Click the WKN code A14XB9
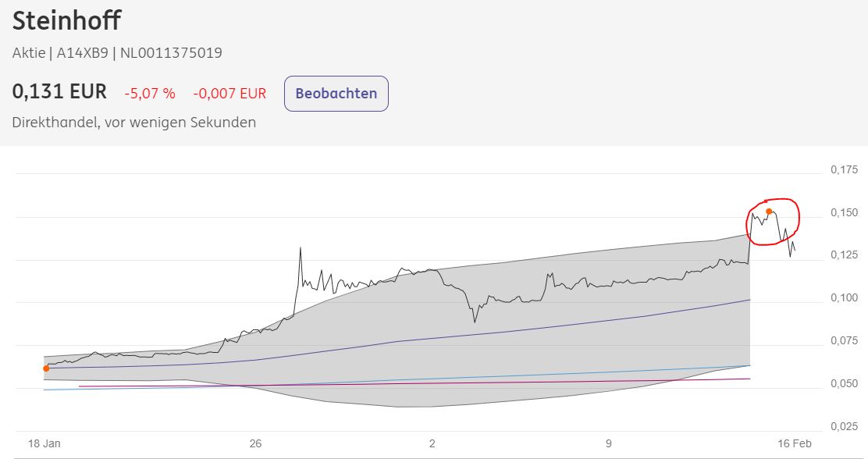This screenshot has height=459, width=868. pos(82,52)
